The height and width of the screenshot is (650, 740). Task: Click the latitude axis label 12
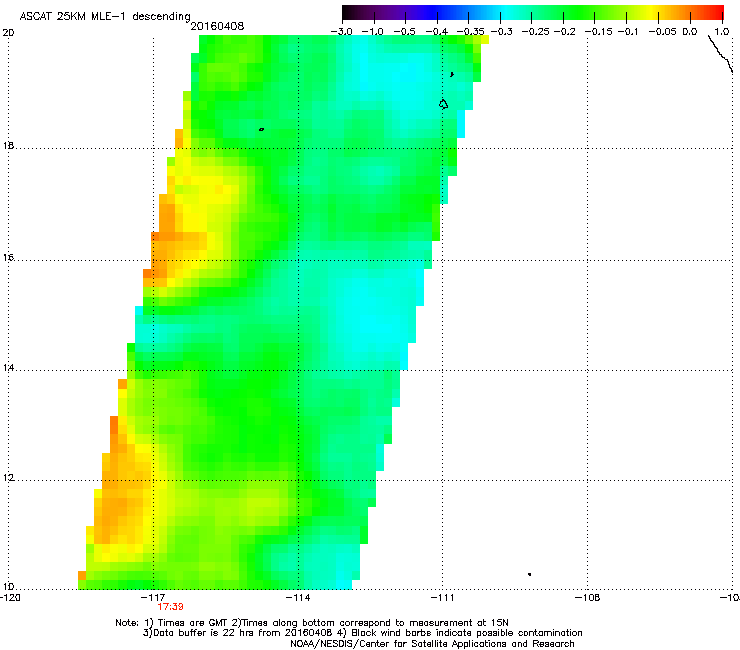8,478
